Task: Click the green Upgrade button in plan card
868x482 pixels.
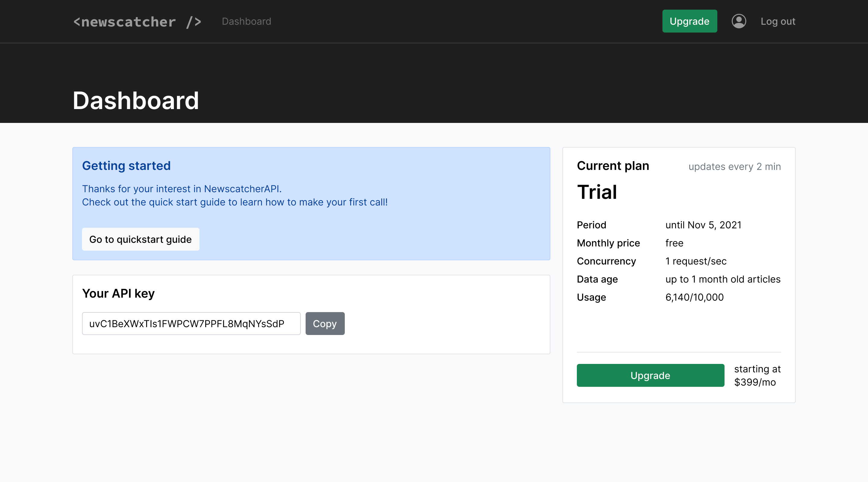Action: click(650, 375)
